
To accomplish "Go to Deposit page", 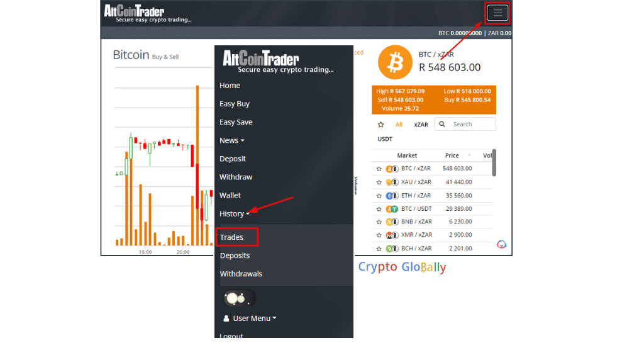I will click(x=233, y=159).
